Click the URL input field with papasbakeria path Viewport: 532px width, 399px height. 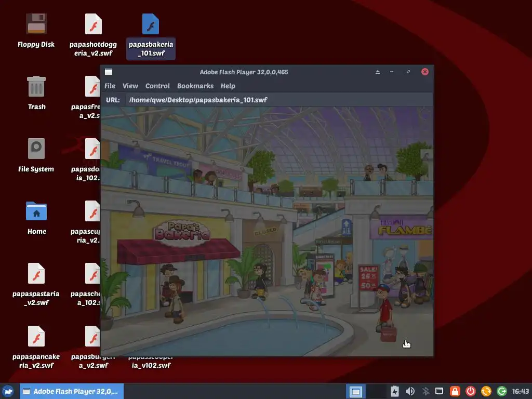279,100
